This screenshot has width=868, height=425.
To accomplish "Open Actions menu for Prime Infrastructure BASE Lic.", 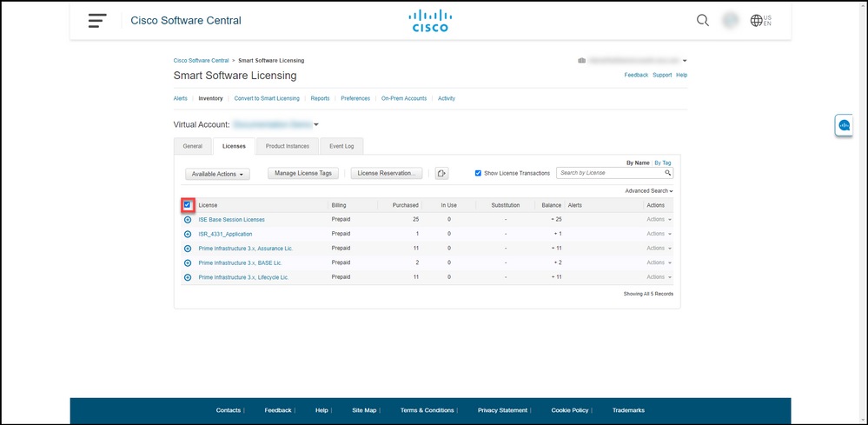I will tap(659, 262).
